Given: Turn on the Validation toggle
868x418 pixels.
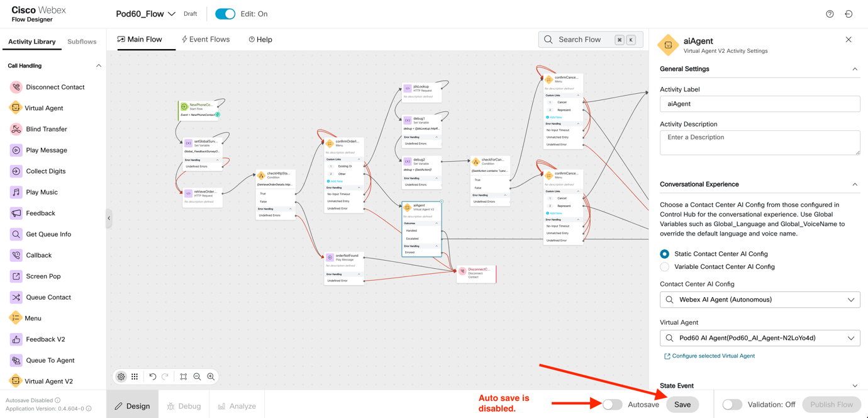Looking at the screenshot, I should click(x=732, y=404).
